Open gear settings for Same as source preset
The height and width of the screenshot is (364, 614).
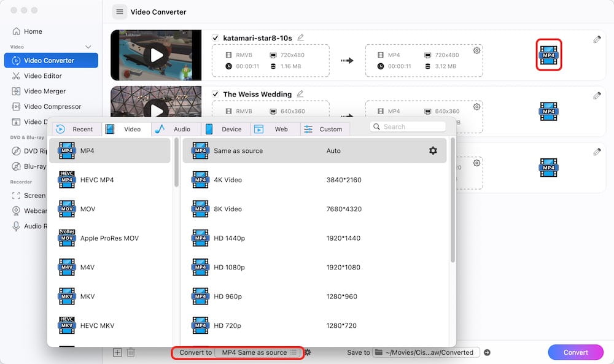(x=433, y=150)
